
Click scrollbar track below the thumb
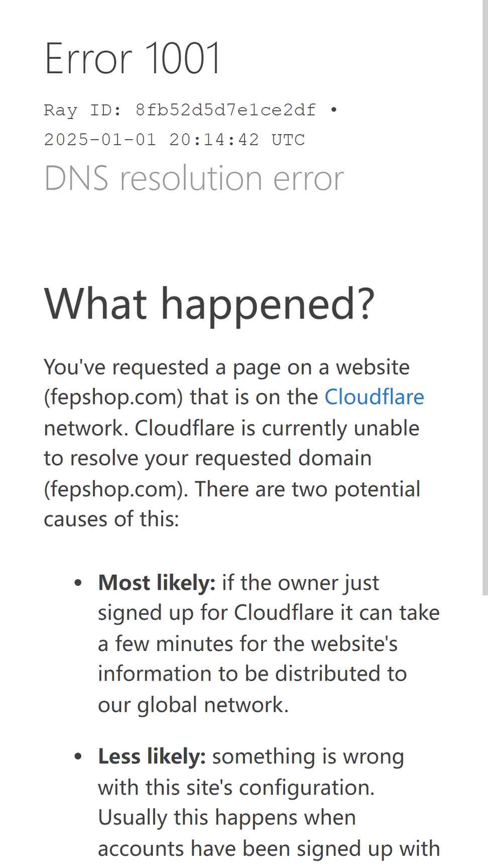[x=485, y=731]
